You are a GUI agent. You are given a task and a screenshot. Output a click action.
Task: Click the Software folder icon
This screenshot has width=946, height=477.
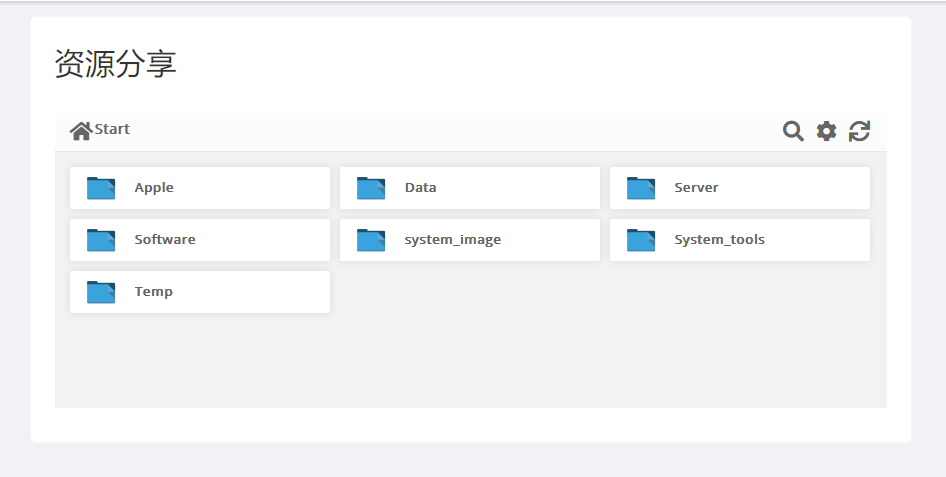(x=101, y=240)
